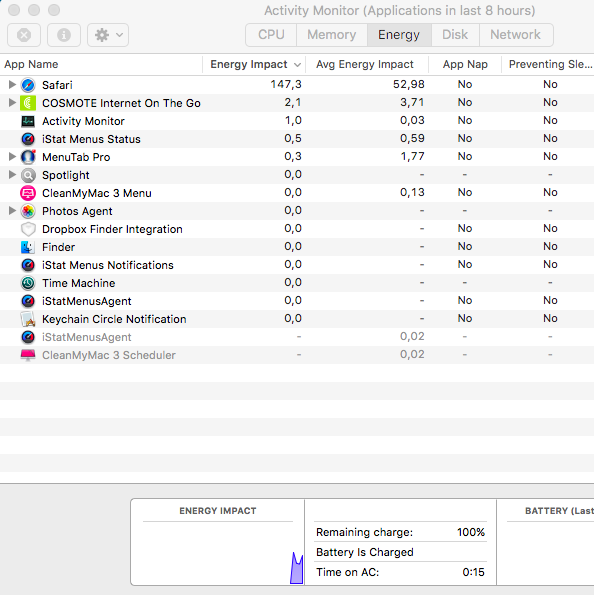Expand the MenuTab Pro disclosure triangle
This screenshot has height=595, width=594.
pyautogui.click(x=12, y=156)
